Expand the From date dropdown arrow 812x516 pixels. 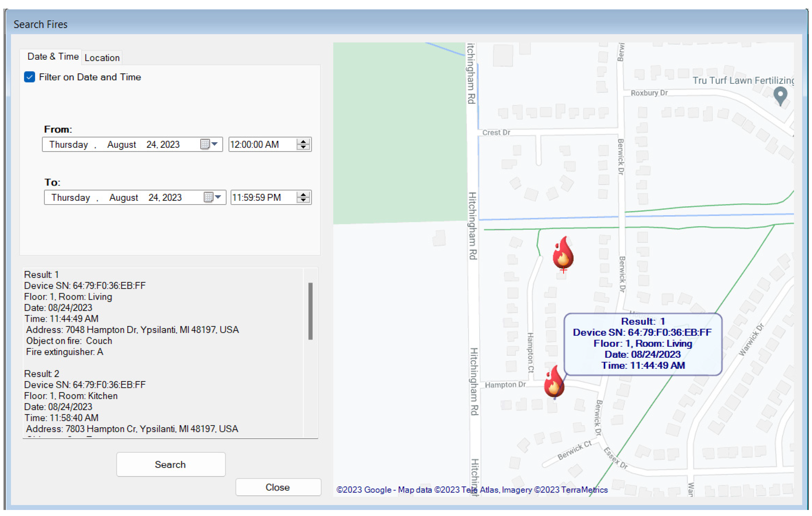click(x=214, y=144)
